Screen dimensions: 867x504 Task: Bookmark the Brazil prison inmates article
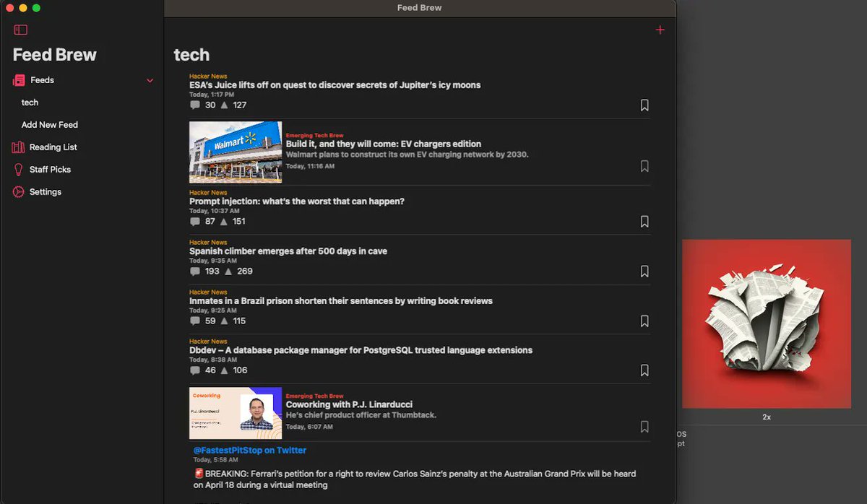pos(644,321)
